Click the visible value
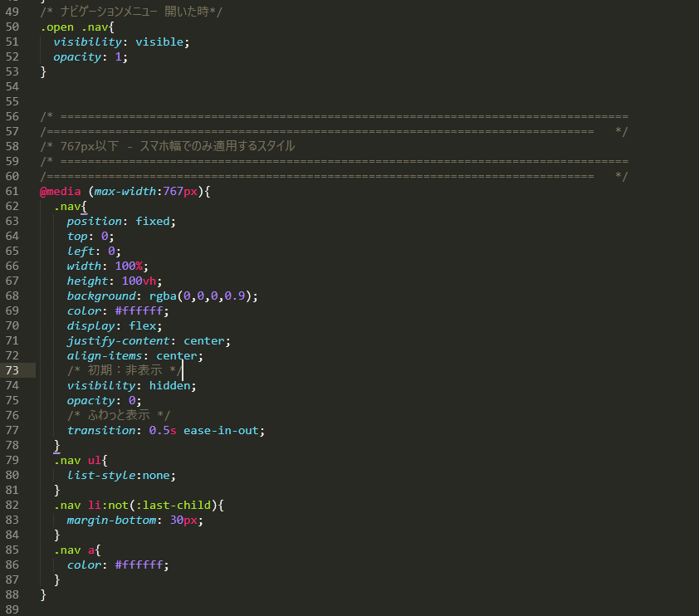Screen dimensions: 699x616 click(x=159, y=42)
